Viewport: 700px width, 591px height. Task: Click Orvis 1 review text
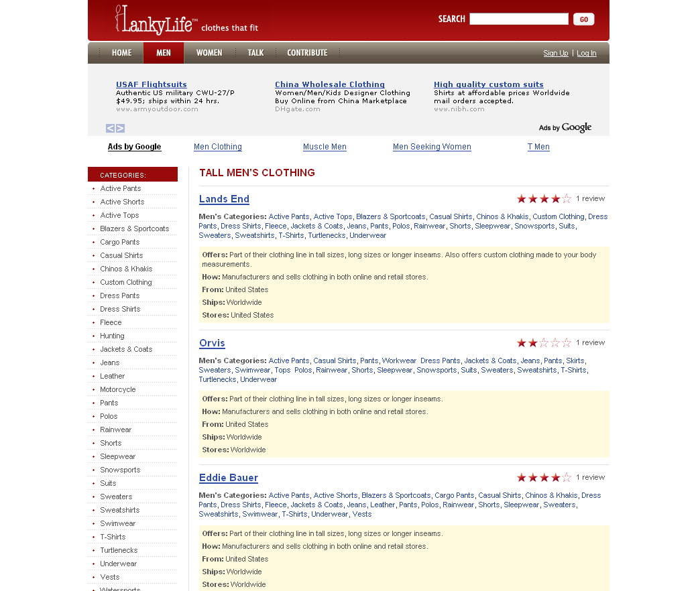click(590, 342)
